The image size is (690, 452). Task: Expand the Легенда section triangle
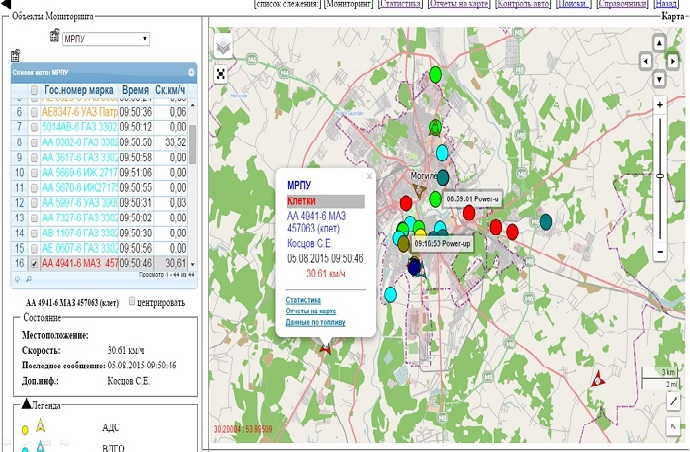[26, 405]
